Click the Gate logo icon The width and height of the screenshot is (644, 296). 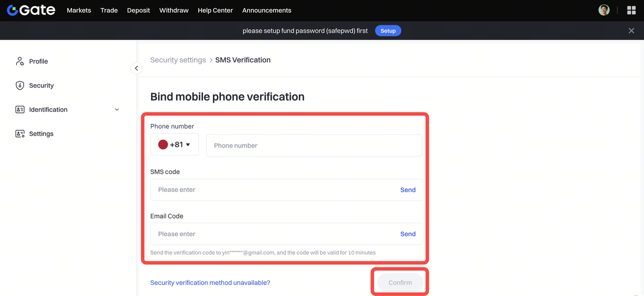13,10
